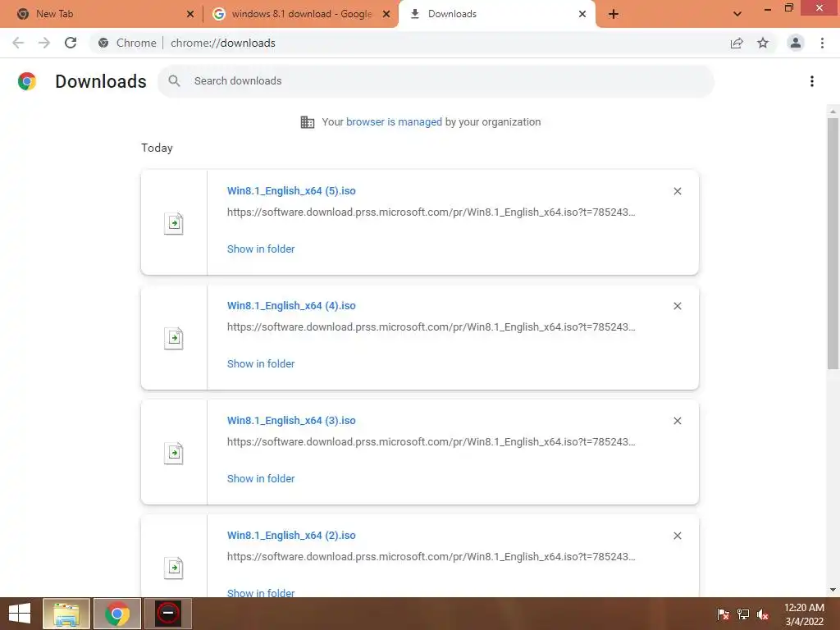Viewport: 840px width, 630px height.
Task: Remove Win8.1_English_x64 (3).iso from the list
Action: pos(677,421)
